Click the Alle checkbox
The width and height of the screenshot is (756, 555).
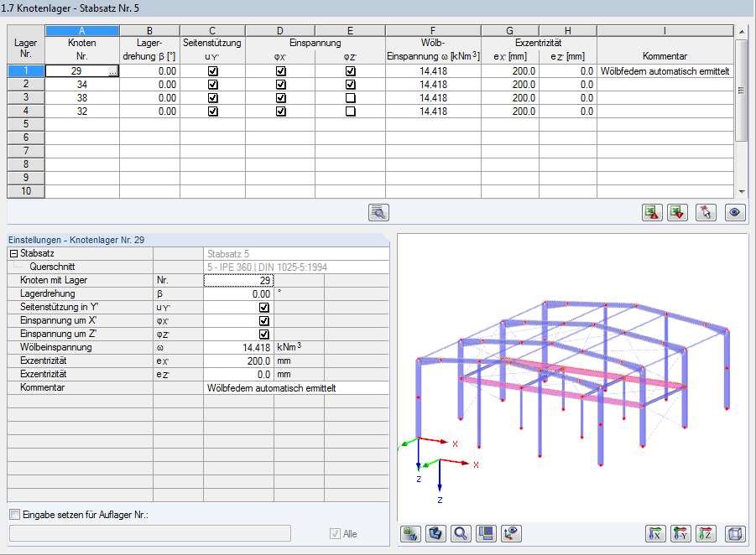click(335, 533)
